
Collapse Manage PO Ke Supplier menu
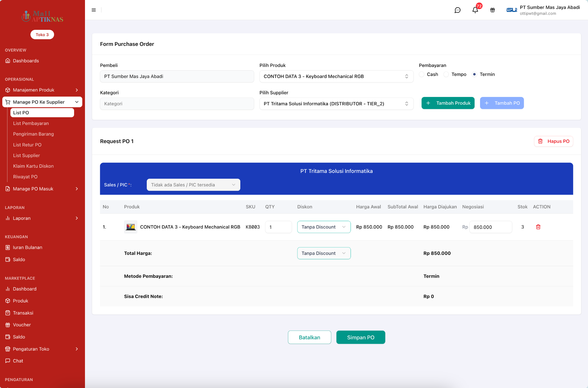click(42, 102)
